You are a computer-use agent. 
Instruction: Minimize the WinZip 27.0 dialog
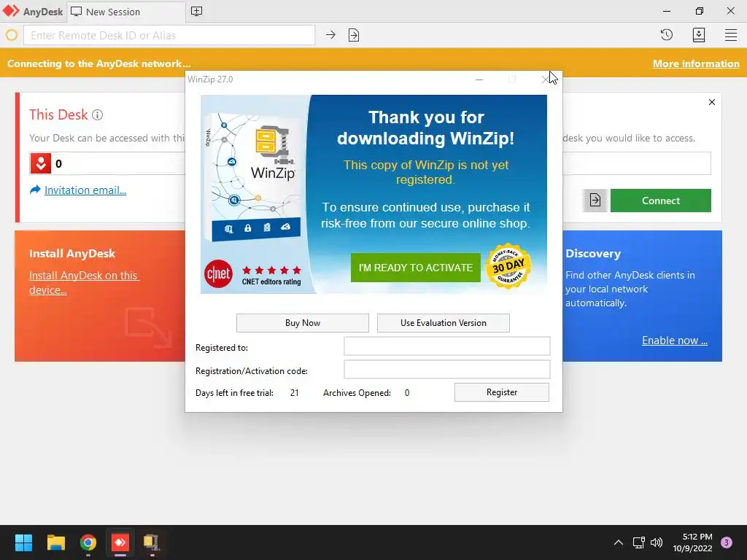pyautogui.click(x=479, y=79)
